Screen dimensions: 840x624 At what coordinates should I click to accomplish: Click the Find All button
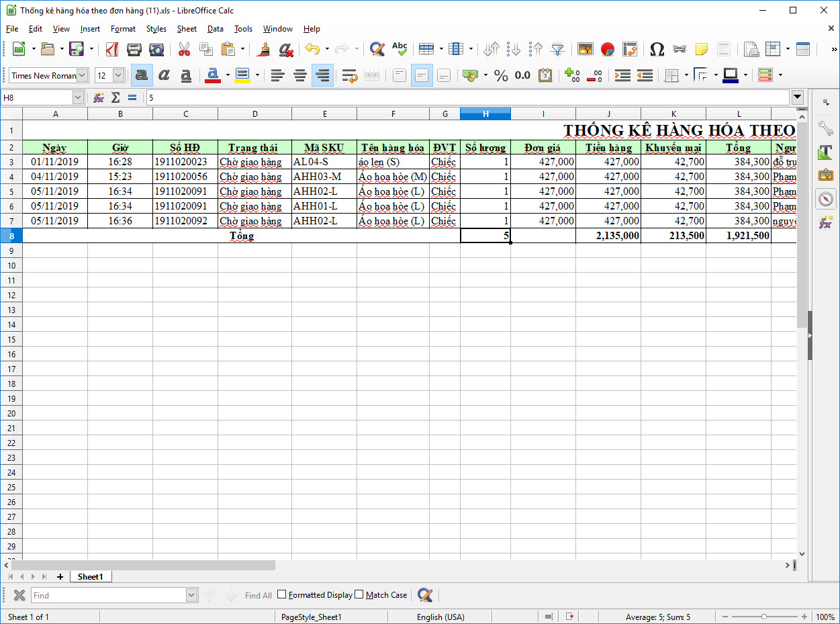(259, 595)
